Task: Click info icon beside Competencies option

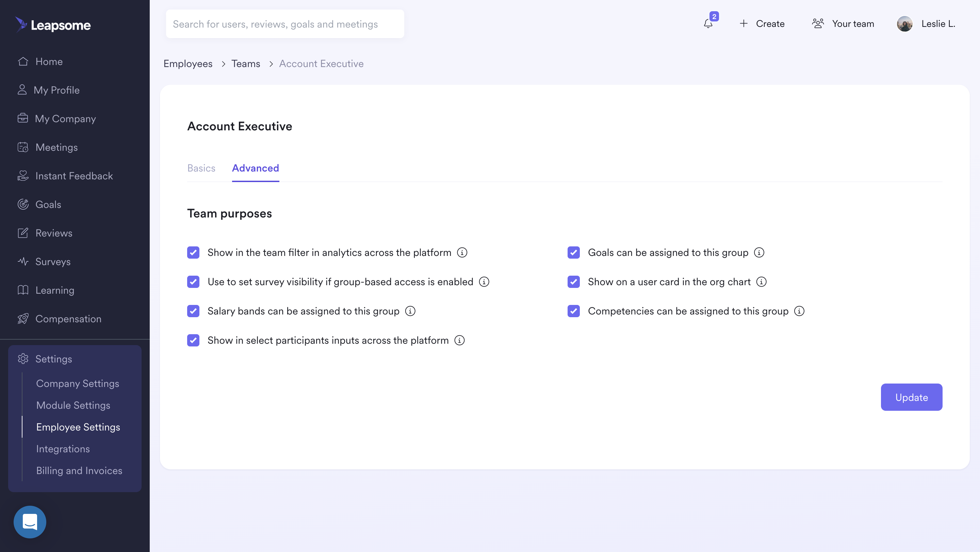Action: click(x=799, y=311)
